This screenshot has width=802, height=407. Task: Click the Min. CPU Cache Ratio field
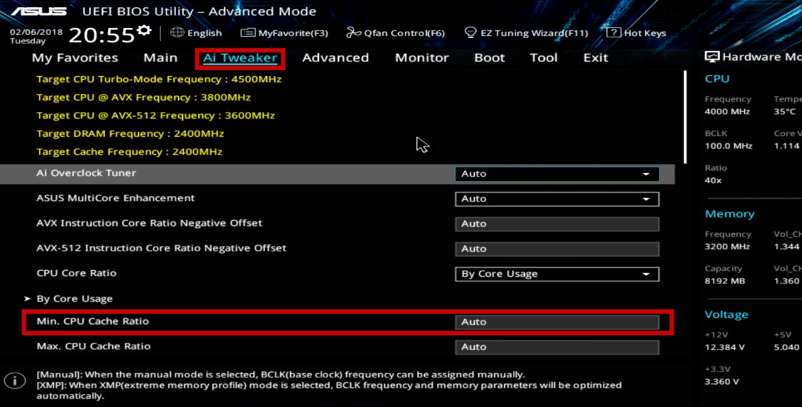(x=556, y=322)
